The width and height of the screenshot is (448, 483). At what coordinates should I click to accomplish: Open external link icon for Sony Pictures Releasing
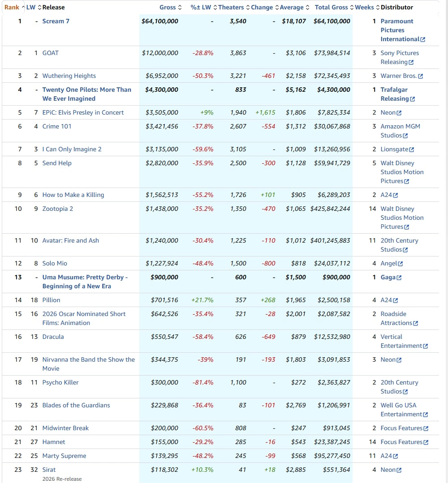coord(411,62)
